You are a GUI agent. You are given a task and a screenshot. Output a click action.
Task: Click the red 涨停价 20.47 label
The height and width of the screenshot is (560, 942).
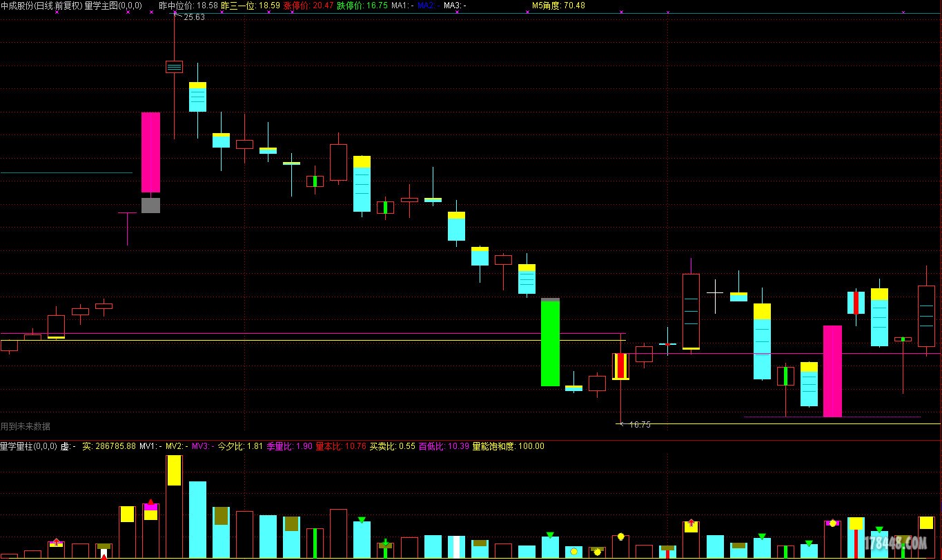(x=308, y=6)
